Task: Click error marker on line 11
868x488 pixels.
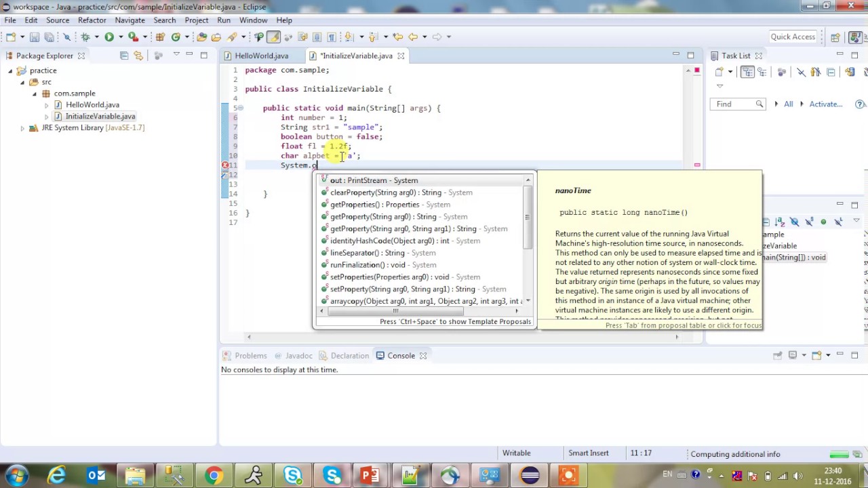Action: [225, 165]
